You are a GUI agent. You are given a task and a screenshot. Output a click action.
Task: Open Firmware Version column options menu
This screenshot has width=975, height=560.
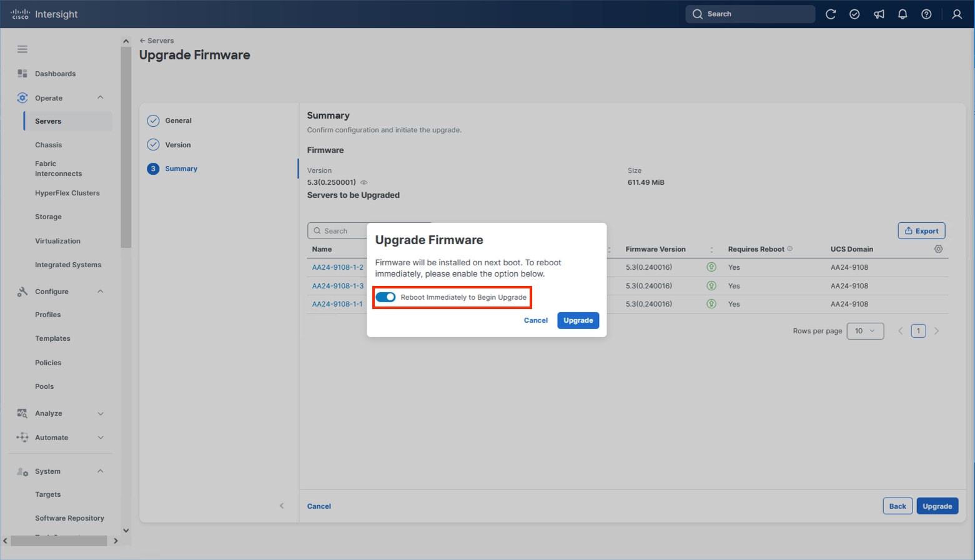[711, 249]
